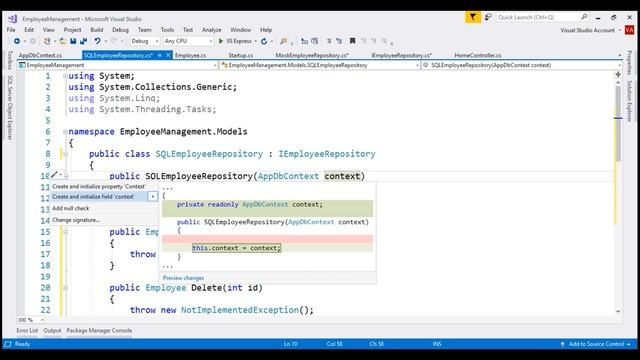Click the yellow notifications flag icon
The width and height of the screenshot is (640, 360).
[473, 17]
